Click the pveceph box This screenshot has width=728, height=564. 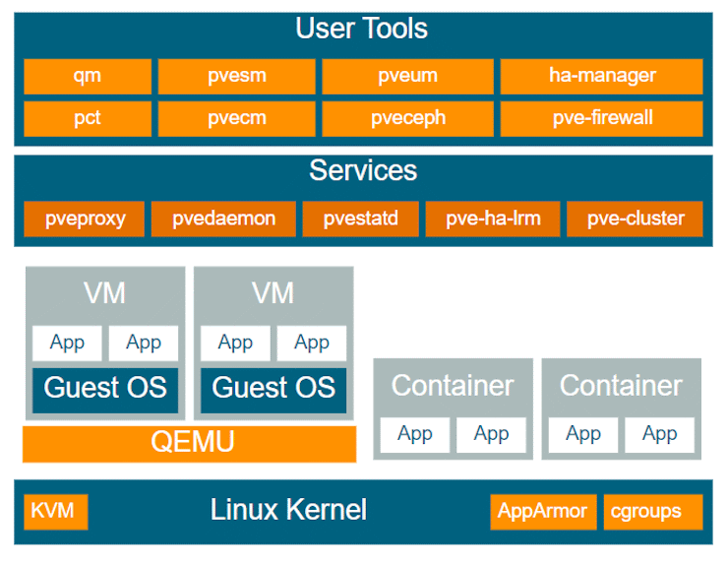[407, 119]
